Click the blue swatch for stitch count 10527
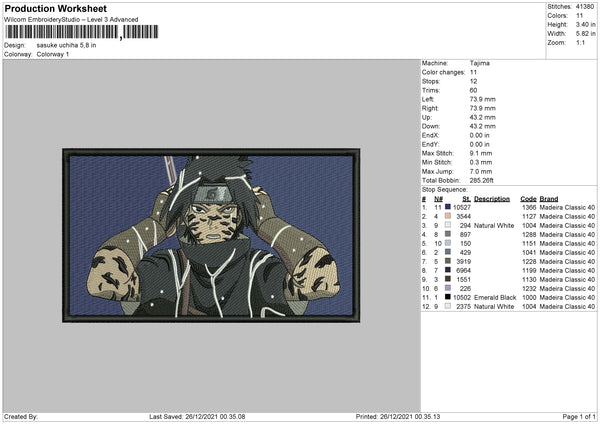600x424 pixels. (x=448, y=207)
